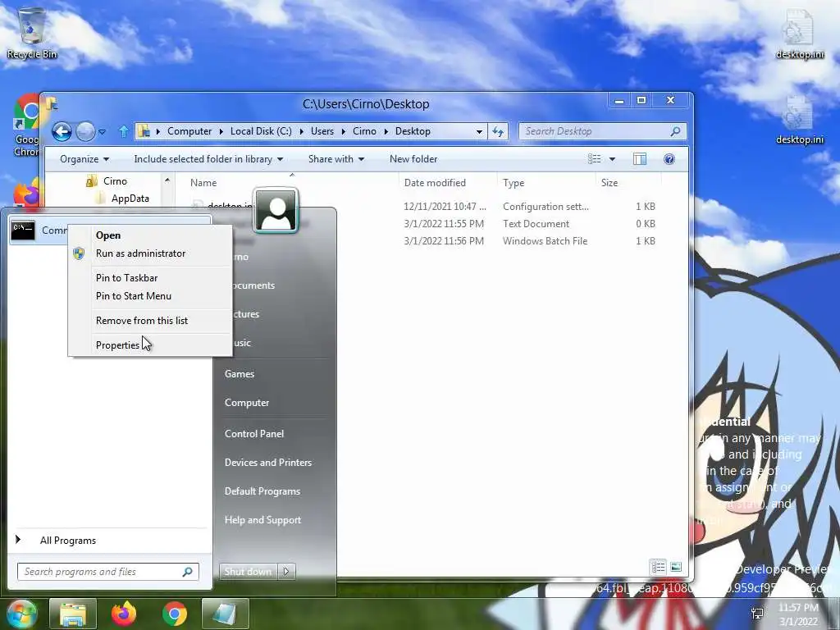Expand the view options dropdown arrow
The height and width of the screenshot is (630, 840).
point(612,159)
